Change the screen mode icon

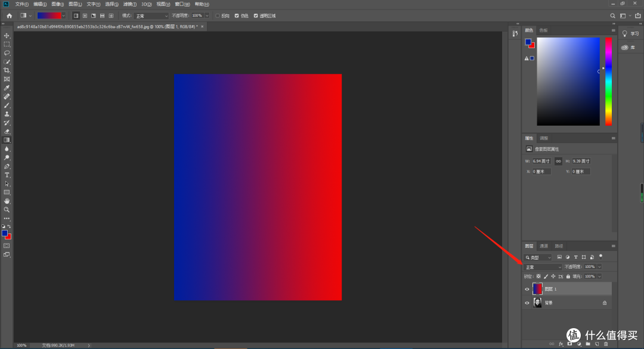[x=7, y=255]
